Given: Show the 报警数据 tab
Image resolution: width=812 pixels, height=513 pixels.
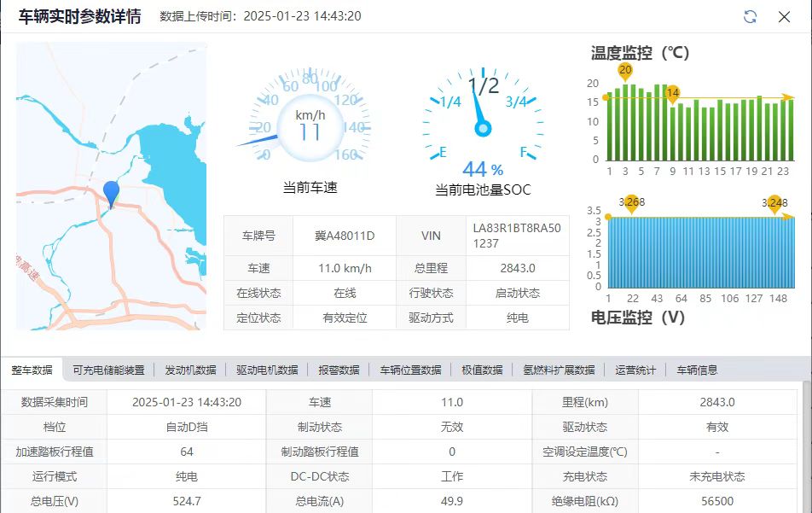Looking at the screenshot, I should [x=339, y=370].
